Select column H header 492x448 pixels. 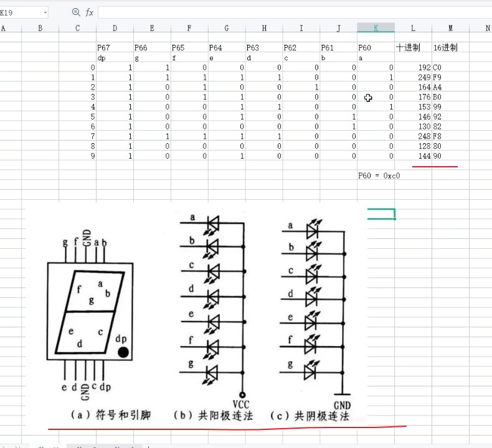[264, 28]
